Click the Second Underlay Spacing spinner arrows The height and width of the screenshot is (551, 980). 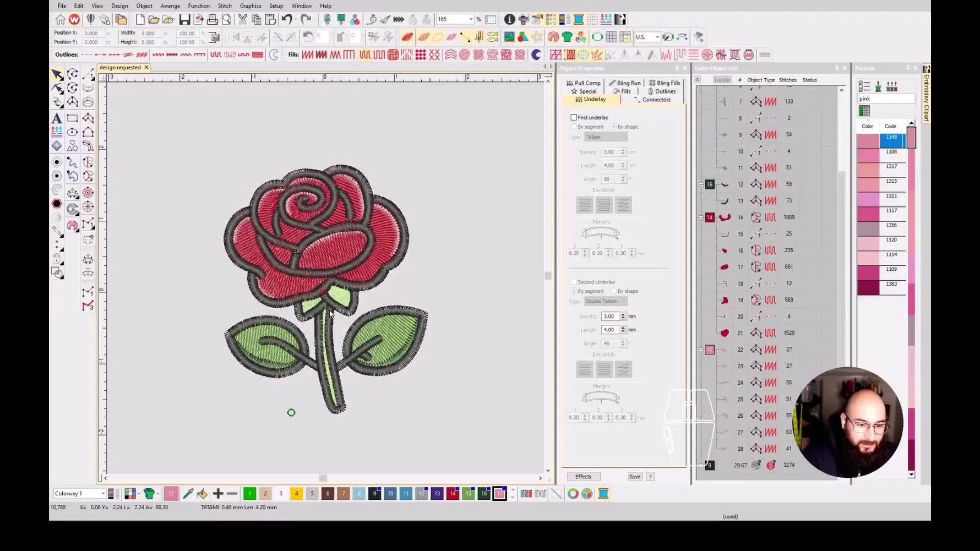[623, 317]
